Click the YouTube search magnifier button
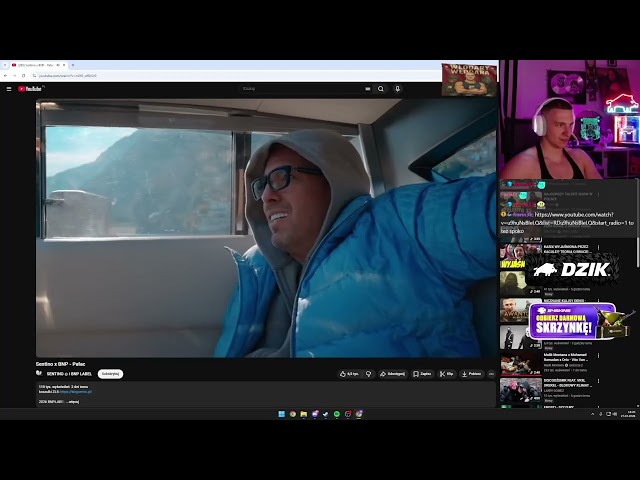 click(x=380, y=89)
